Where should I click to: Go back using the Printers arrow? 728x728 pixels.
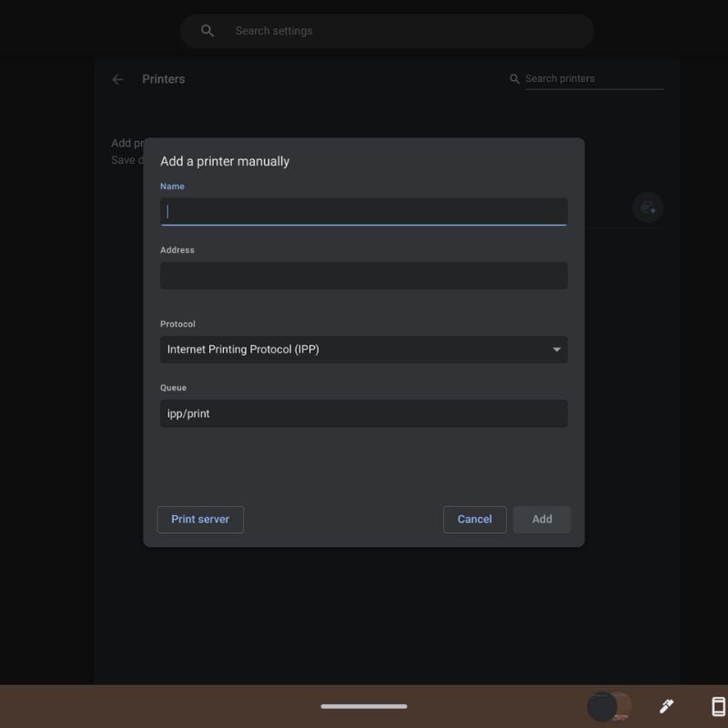(118, 79)
